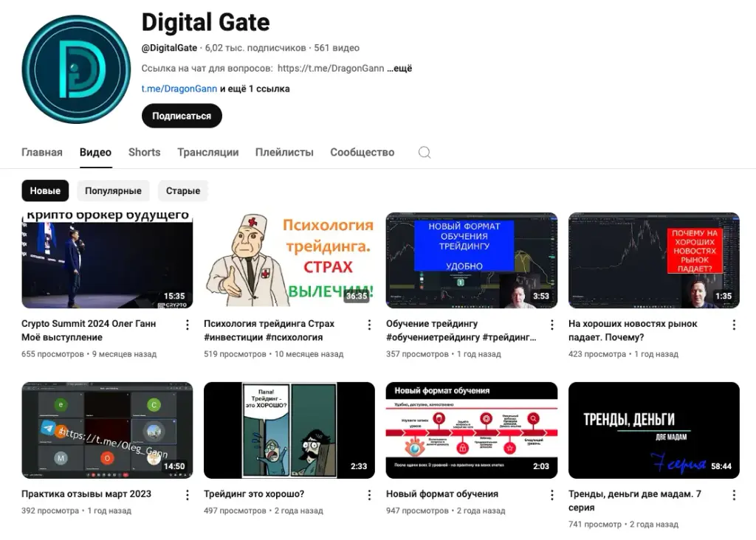756x540 pixels.
Task: Open Почему на хороших новостях thumbnail
Action: [654, 260]
